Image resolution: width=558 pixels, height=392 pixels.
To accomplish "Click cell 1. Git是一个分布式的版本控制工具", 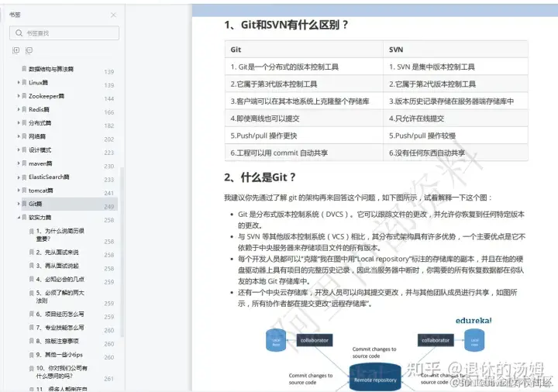I will pos(304,67).
